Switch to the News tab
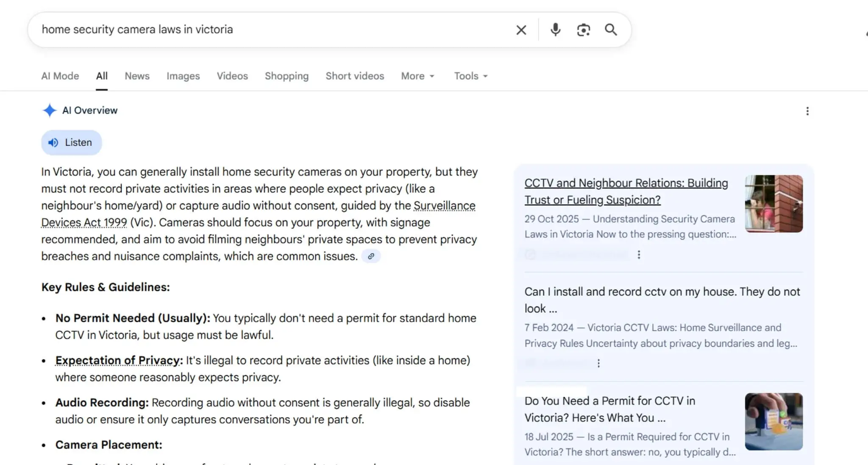This screenshot has width=868, height=465. click(137, 76)
